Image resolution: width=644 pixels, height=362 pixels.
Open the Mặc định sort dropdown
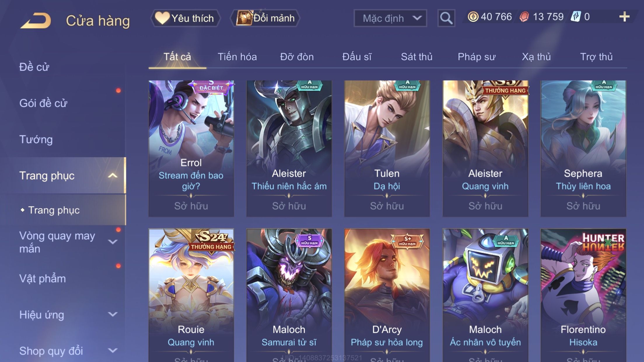click(390, 18)
